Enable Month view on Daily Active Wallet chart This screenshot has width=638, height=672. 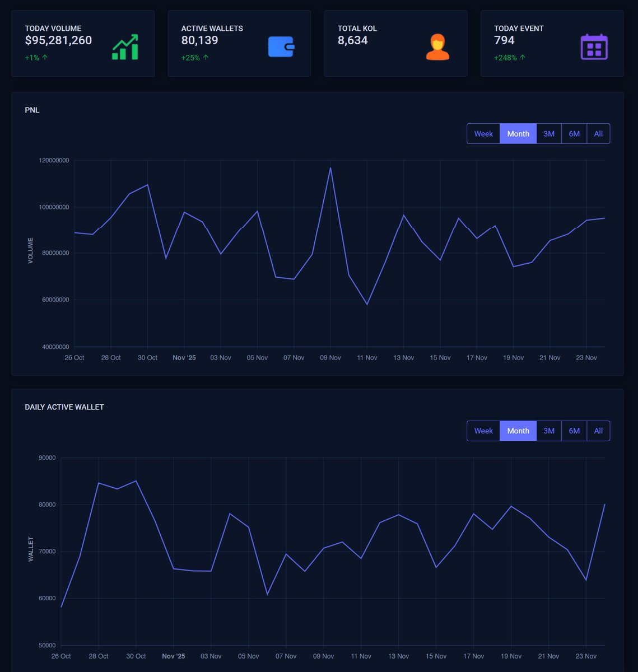tap(518, 431)
